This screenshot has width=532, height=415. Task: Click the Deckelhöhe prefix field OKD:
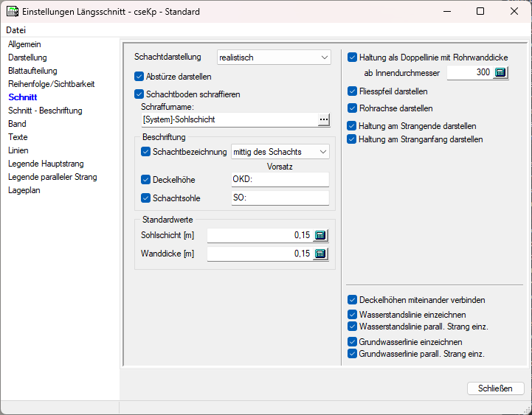tap(280, 179)
